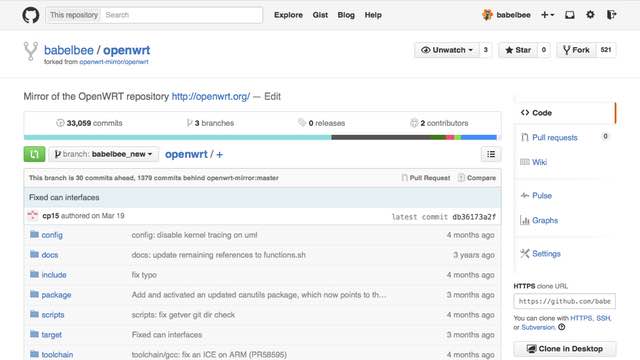Click the Compare link in branch bar
640x360 pixels.
pyautogui.click(x=477, y=178)
